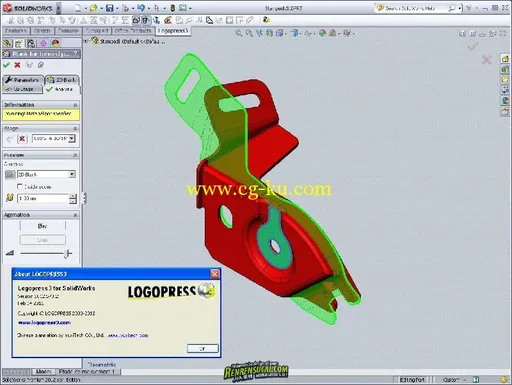Open the 2D Blank analysis dropdown
This screenshot has width=512, height=385.
click(46, 174)
